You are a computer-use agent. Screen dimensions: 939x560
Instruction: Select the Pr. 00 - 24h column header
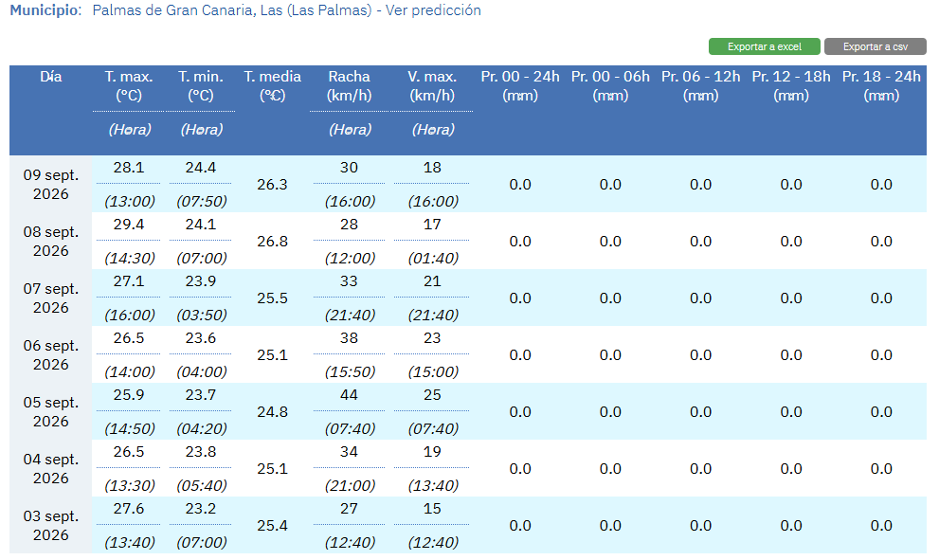pos(520,86)
